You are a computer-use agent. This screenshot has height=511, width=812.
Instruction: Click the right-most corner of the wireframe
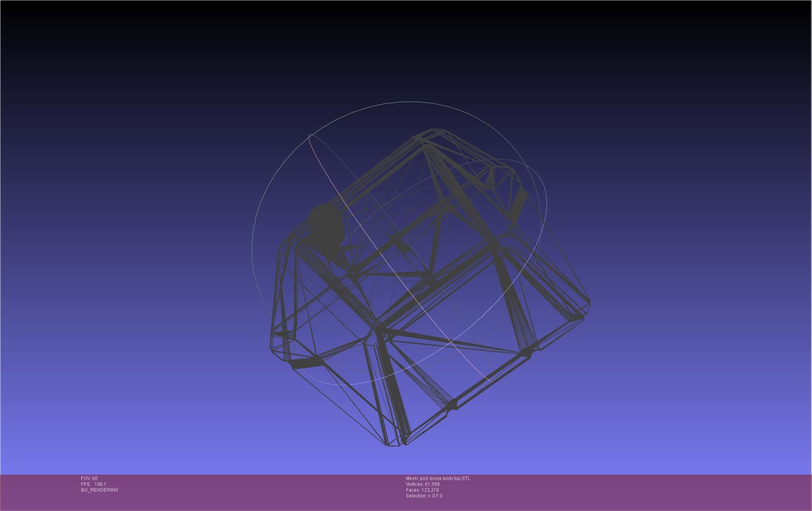coord(589,303)
